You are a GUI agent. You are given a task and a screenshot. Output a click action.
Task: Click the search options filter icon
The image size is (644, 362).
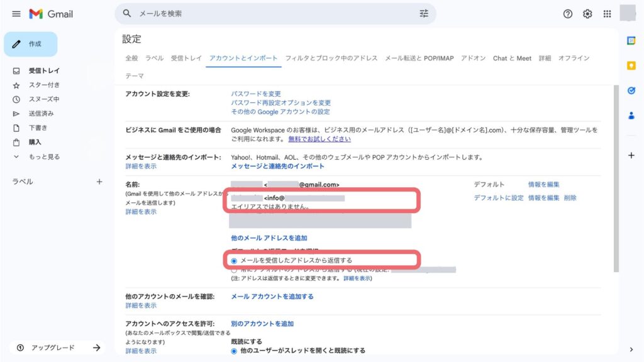coord(423,13)
